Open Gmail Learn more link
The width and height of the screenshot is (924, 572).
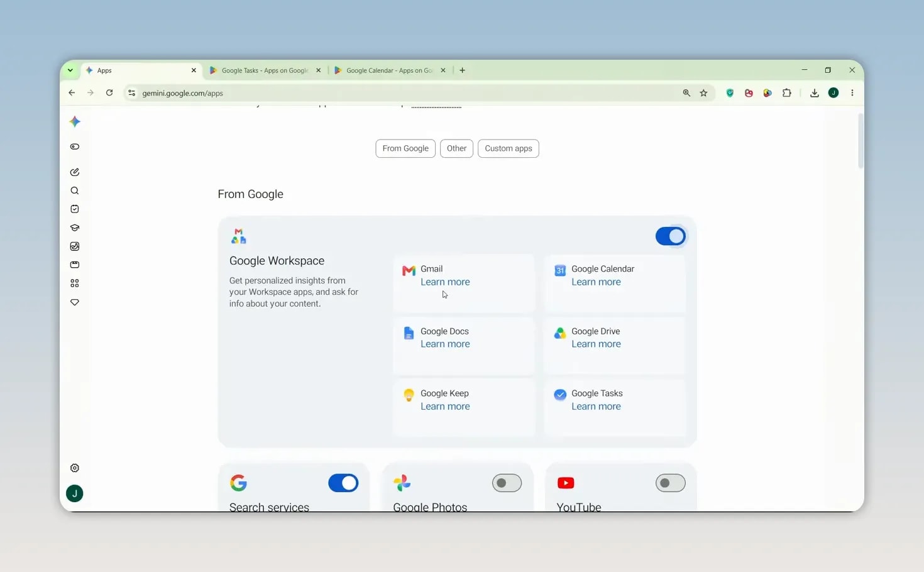click(x=445, y=282)
